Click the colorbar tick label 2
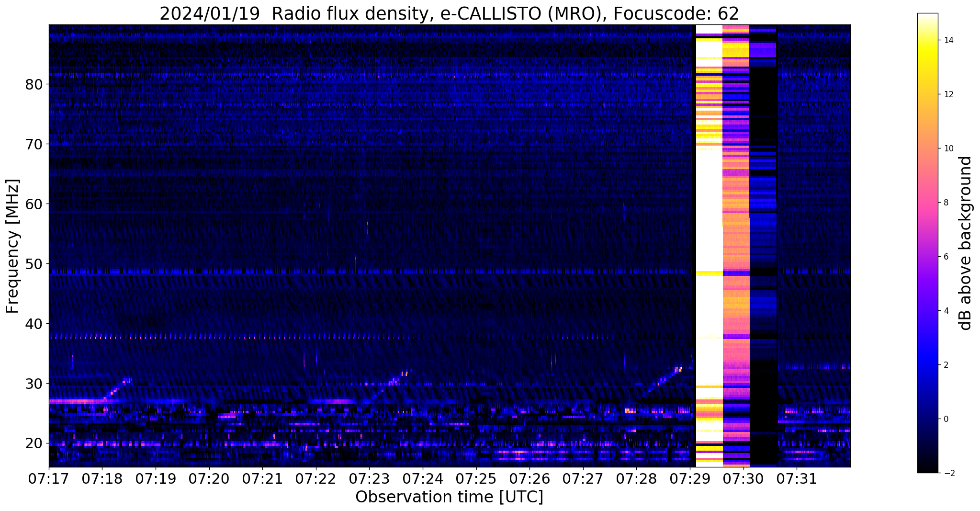 tap(946, 365)
